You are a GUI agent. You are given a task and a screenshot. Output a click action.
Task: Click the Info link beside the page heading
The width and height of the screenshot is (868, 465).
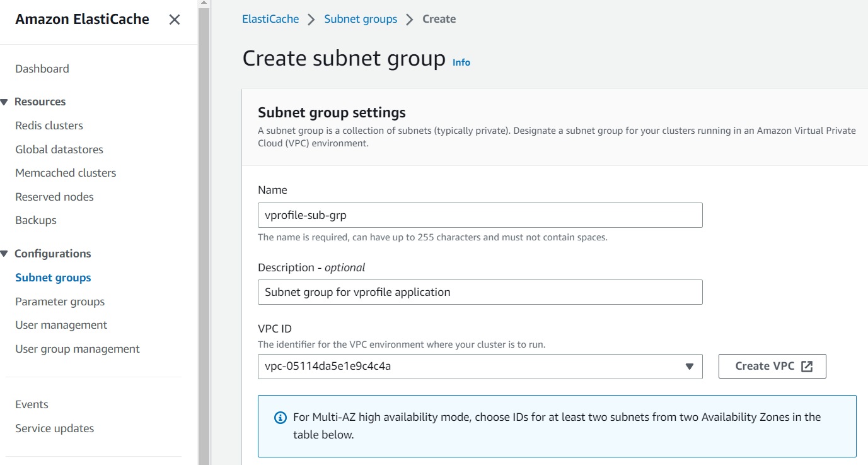point(461,62)
